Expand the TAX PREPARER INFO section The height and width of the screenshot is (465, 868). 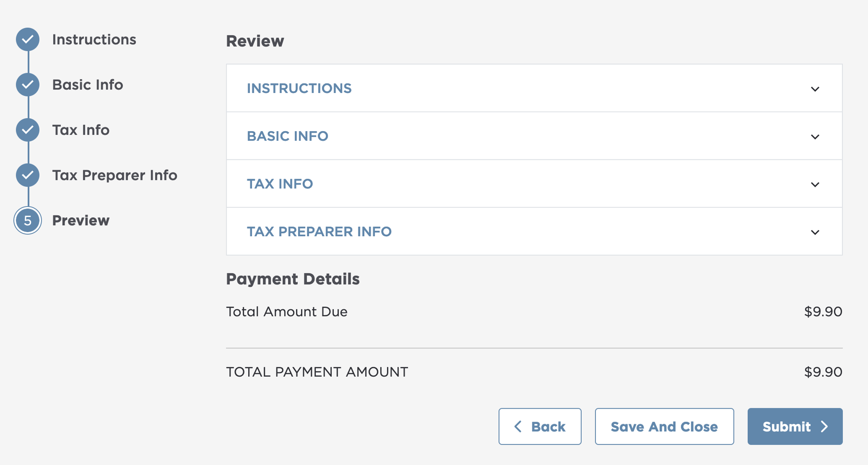(x=815, y=232)
